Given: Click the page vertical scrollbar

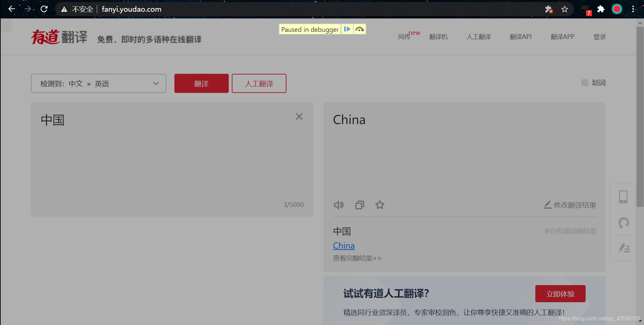Looking at the screenshot, I should [640, 117].
